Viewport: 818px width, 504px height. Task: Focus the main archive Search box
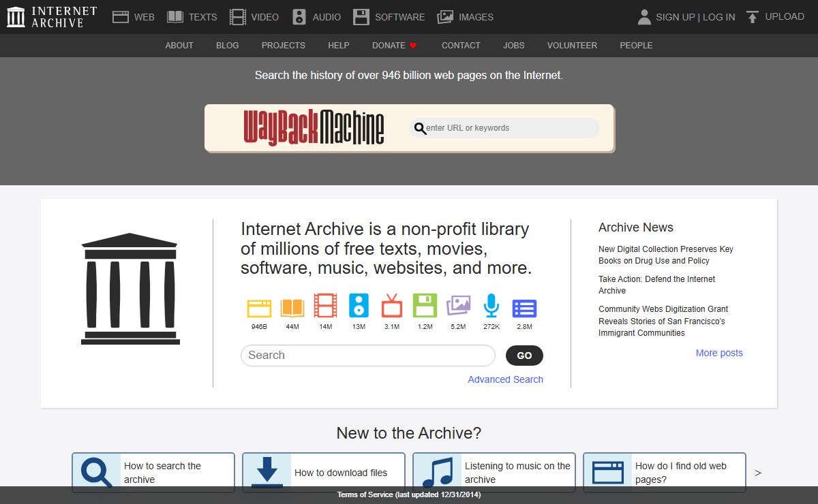click(367, 356)
